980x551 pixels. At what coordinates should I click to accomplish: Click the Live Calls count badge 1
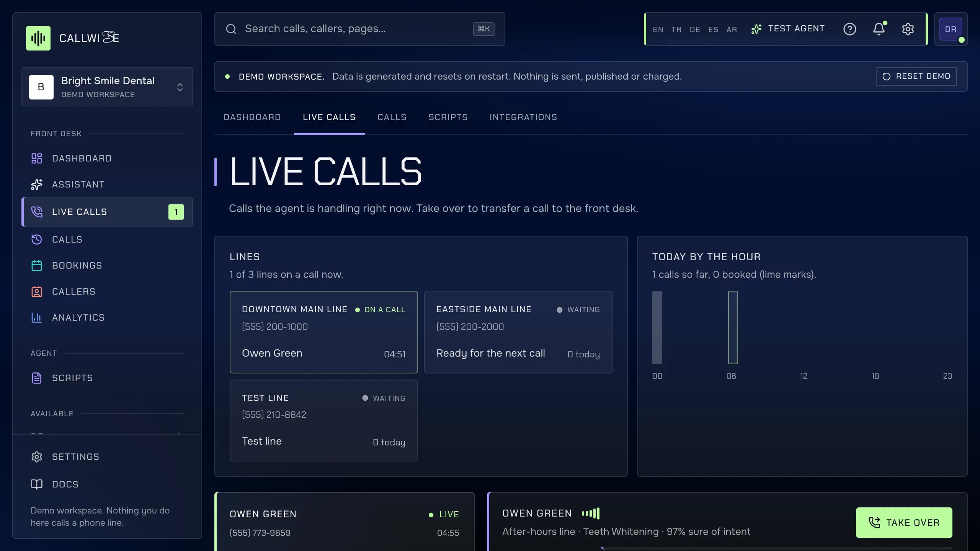pyautogui.click(x=176, y=212)
